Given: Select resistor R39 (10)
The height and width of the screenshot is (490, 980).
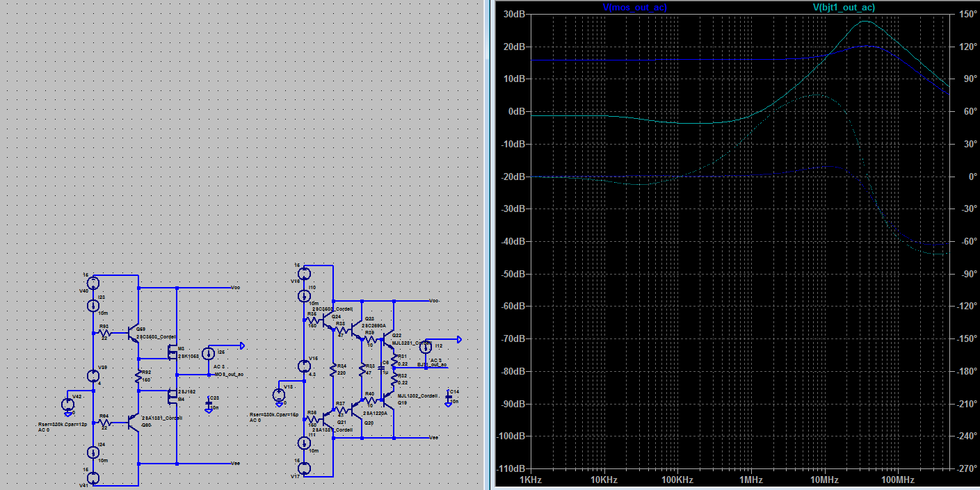Looking at the screenshot, I should click(x=370, y=338).
